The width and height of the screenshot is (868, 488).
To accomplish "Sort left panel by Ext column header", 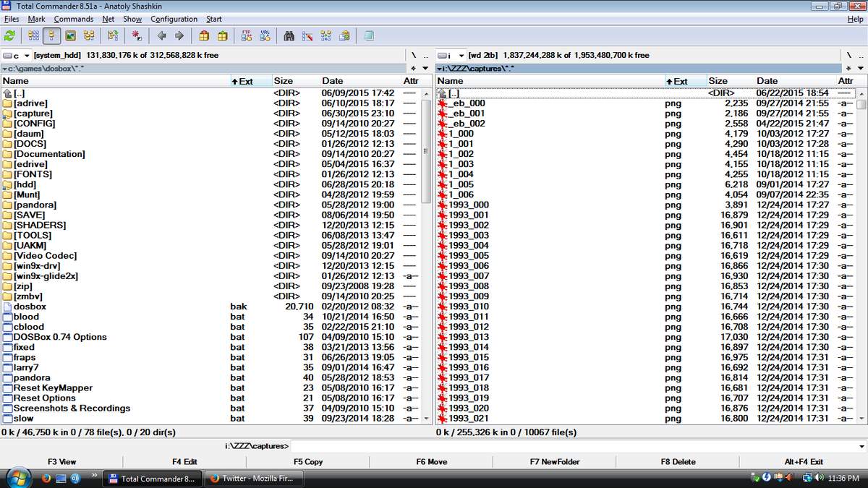I will pyautogui.click(x=250, y=81).
